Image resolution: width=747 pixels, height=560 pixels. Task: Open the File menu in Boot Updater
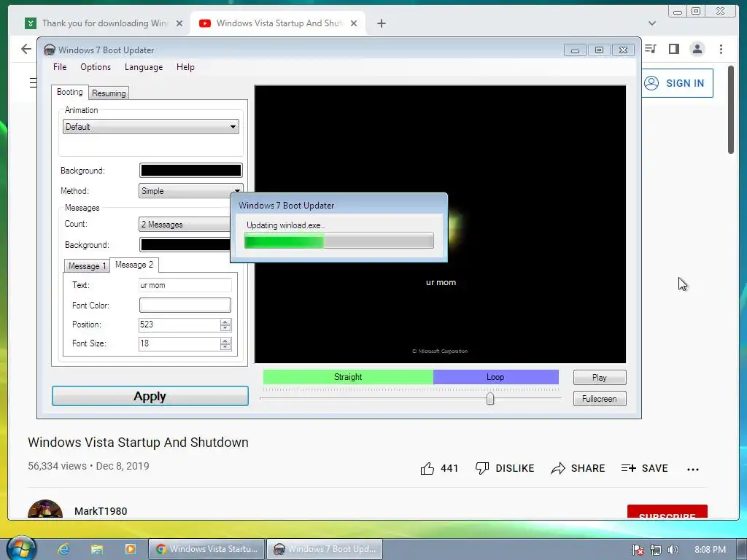click(60, 67)
